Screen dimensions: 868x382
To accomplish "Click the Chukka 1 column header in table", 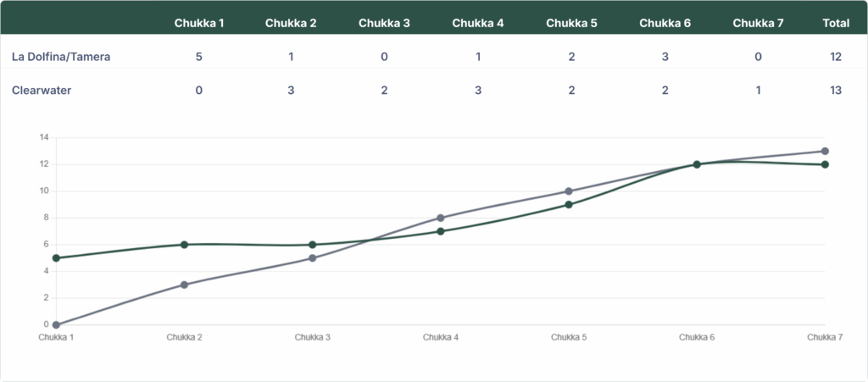I will (198, 23).
